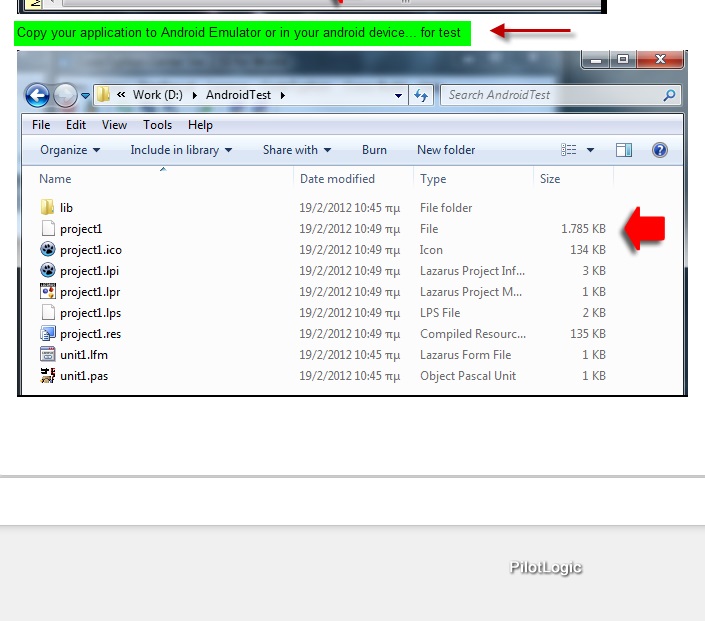Screen dimensions: 705x621
Task: Open the address bar history dropdown
Action: point(398,95)
